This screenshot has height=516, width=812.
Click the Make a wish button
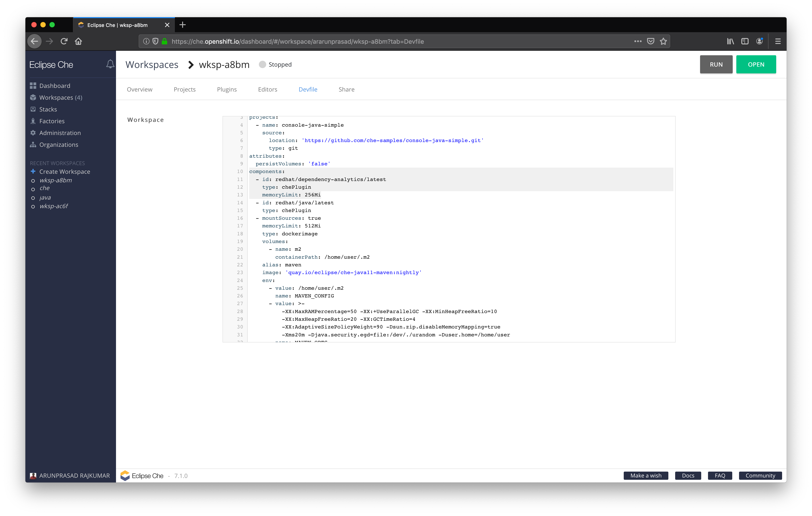pos(646,475)
